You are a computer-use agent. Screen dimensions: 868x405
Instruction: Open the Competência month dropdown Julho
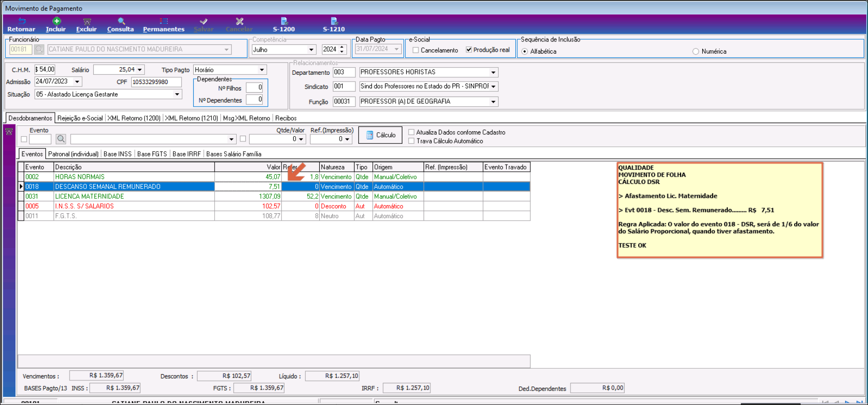pyautogui.click(x=312, y=49)
